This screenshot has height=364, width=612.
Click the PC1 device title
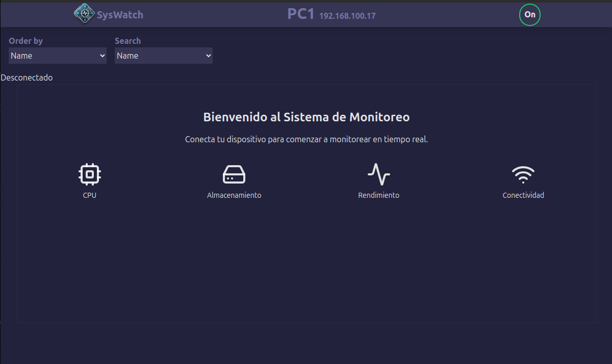tap(301, 14)
